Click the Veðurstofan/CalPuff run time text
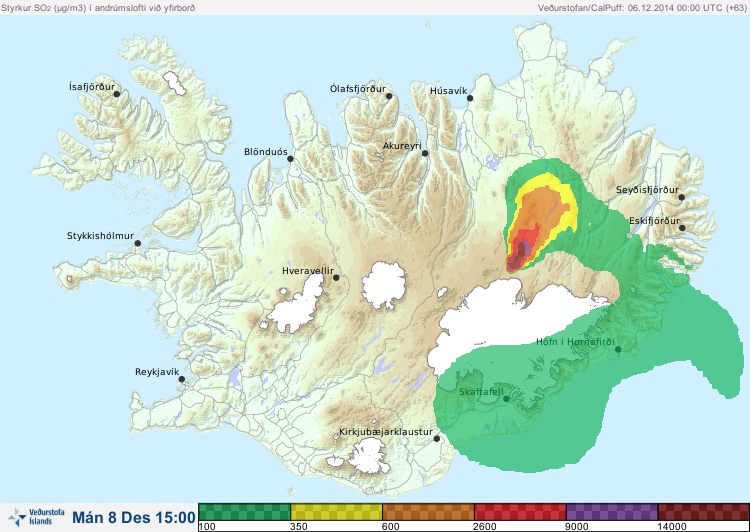The width and height of the screenshot is (750, 532). (x=641, y=8)
